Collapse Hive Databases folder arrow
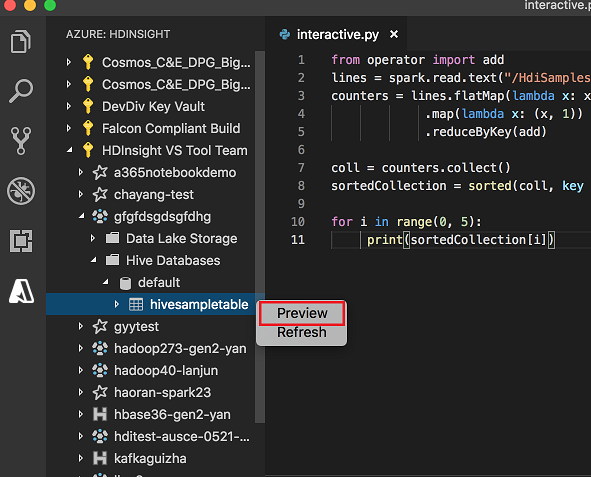The height and width of the screenshot is (477, 591). pyautogui.click(x=93, y=260)
